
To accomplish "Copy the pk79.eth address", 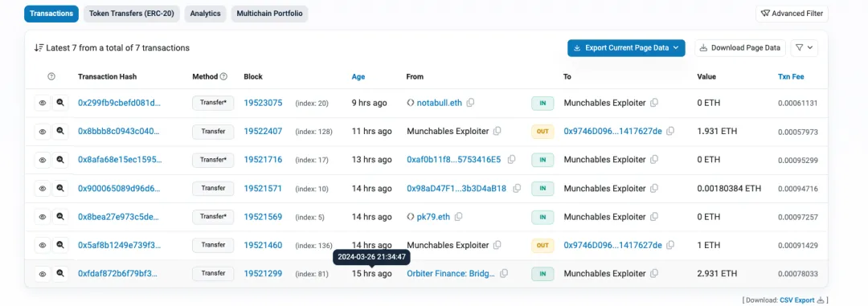I will pyautogui.click(x=458, y=216).
